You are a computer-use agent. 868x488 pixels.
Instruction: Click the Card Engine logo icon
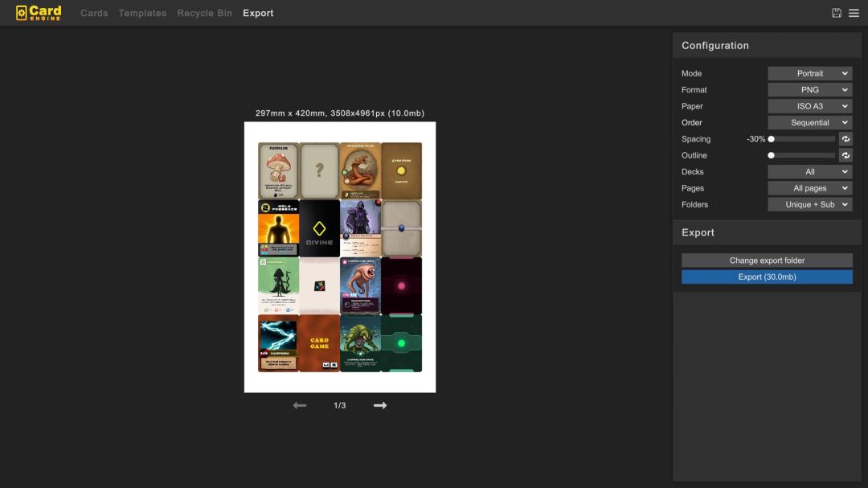click(22, 13)
